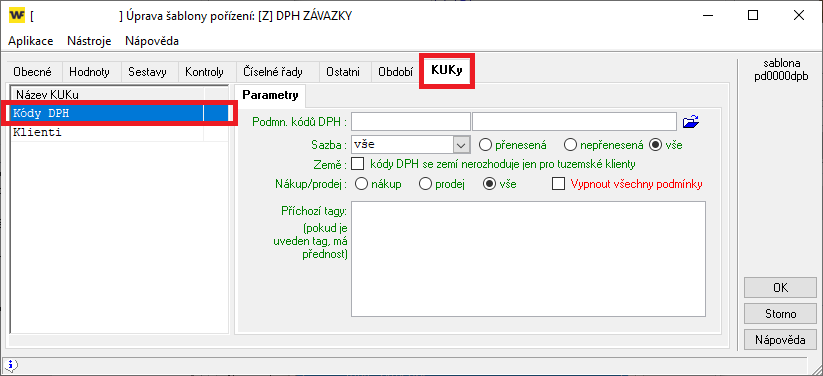Tick the Země kódy DPH checkbox

tap(357, 164)
